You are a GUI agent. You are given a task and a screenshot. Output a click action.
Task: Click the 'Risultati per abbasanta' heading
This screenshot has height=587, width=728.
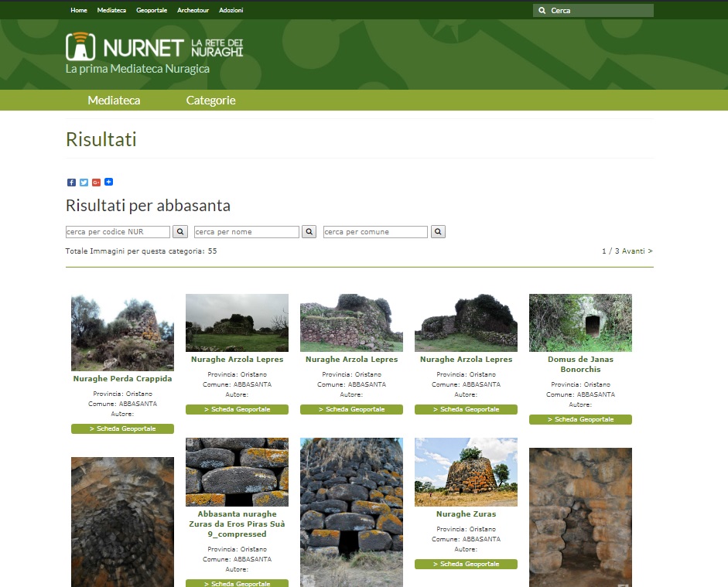tap(148, 206)
